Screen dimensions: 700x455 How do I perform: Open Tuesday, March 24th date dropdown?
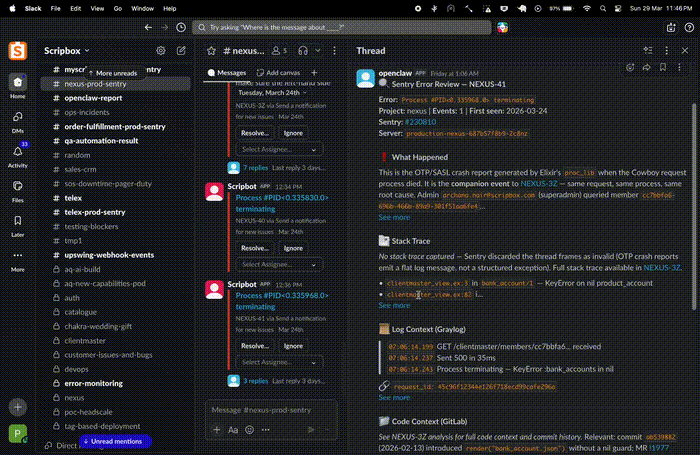pyautogui.click(x=272, y=93)
